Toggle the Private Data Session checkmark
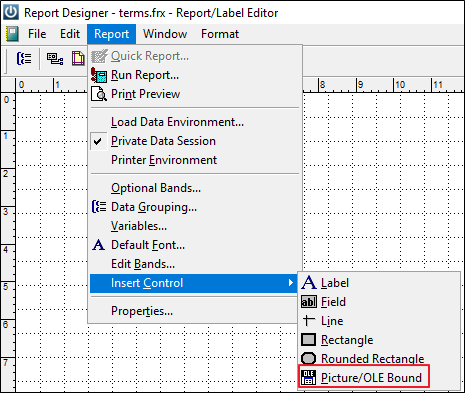Screen dimensions: 465x393 tap(98, 141)
